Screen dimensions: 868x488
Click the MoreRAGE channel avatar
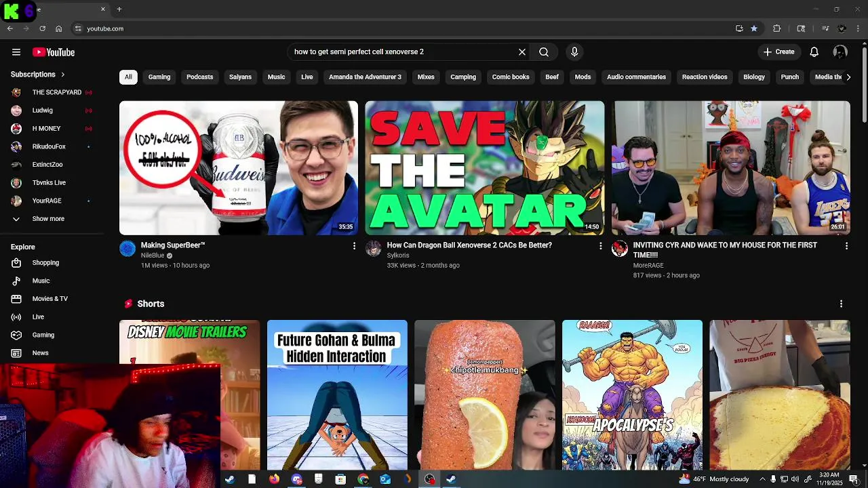point(620,249)
